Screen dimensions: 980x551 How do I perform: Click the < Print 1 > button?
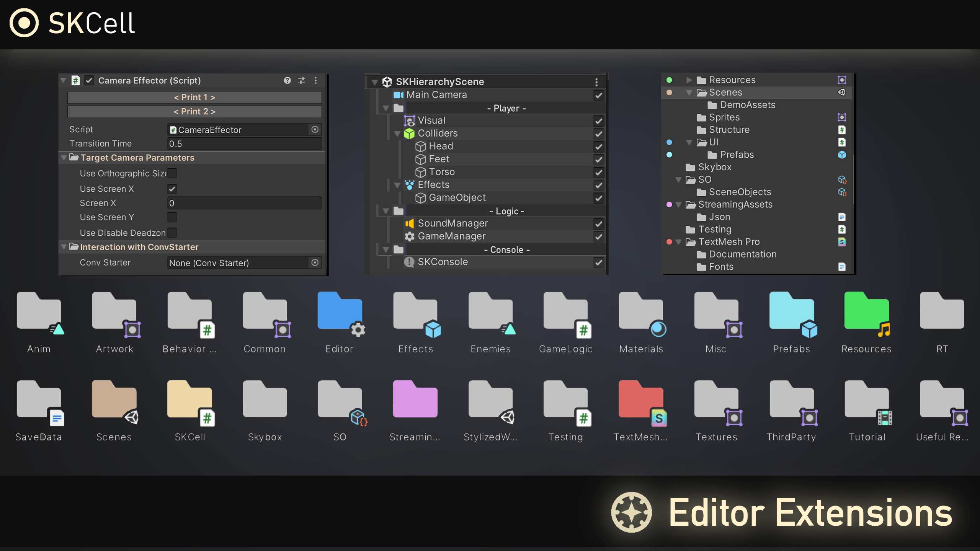pos(194,97)
